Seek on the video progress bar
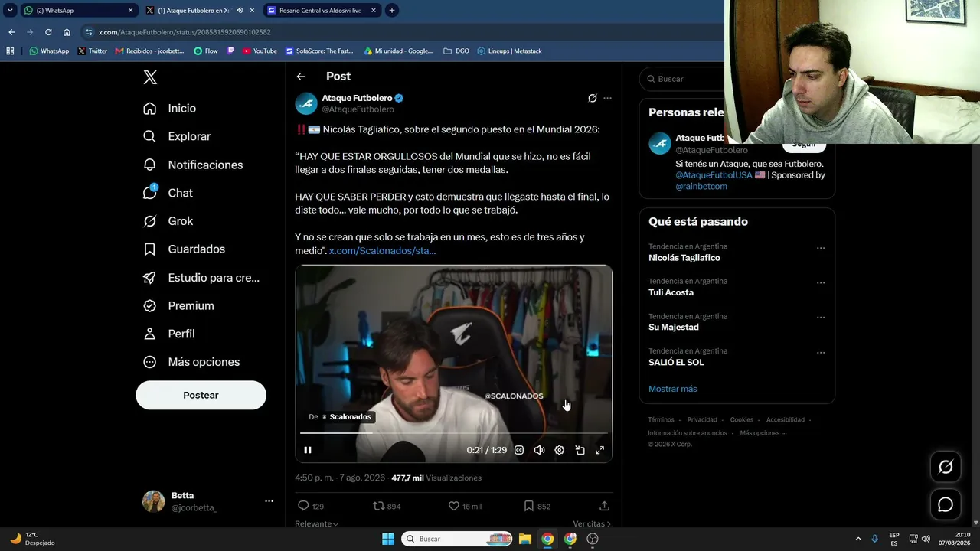This screenshot has width=980, height=551. [x=453, y=433]
